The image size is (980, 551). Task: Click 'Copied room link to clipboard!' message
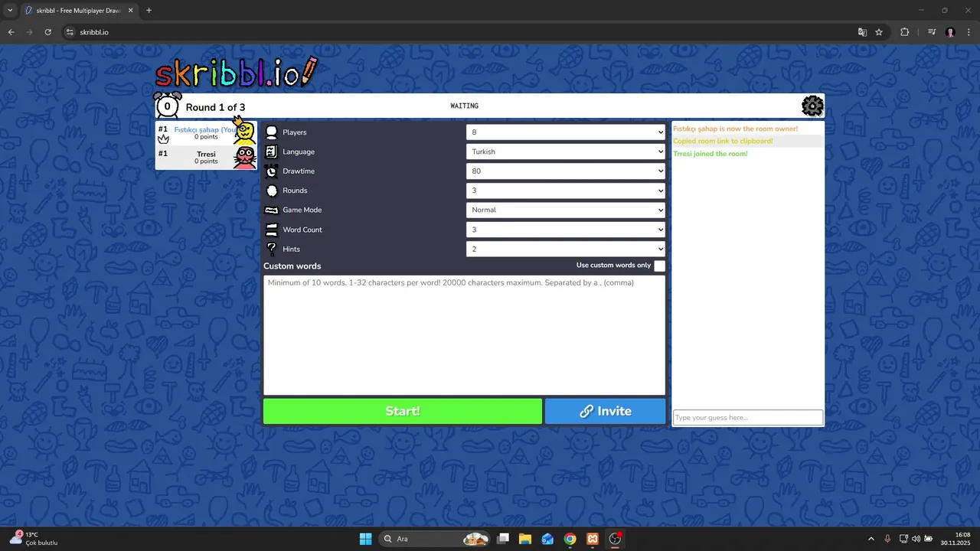pyautogui.click(x=723, y=141)
